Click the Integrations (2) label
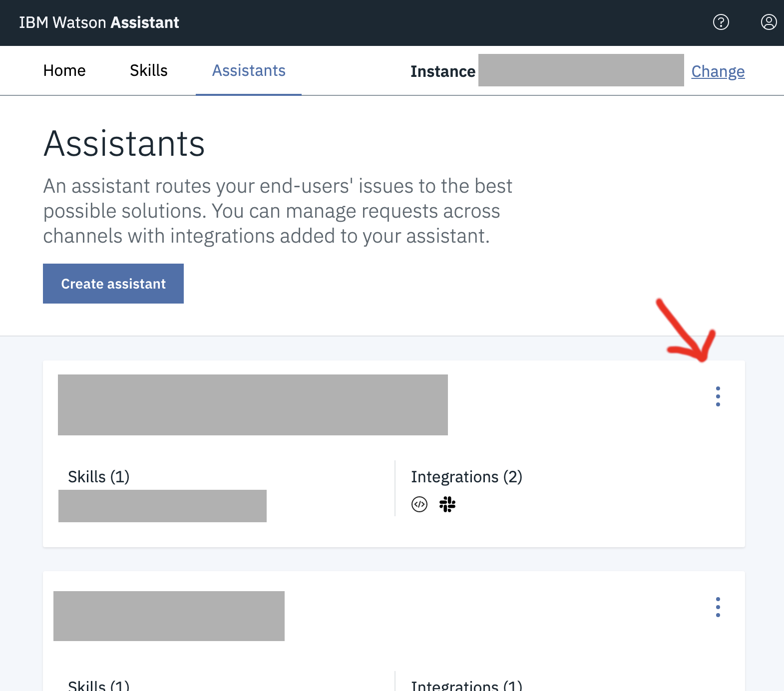Viewport: 784px width, 691px height. (467, 477)
